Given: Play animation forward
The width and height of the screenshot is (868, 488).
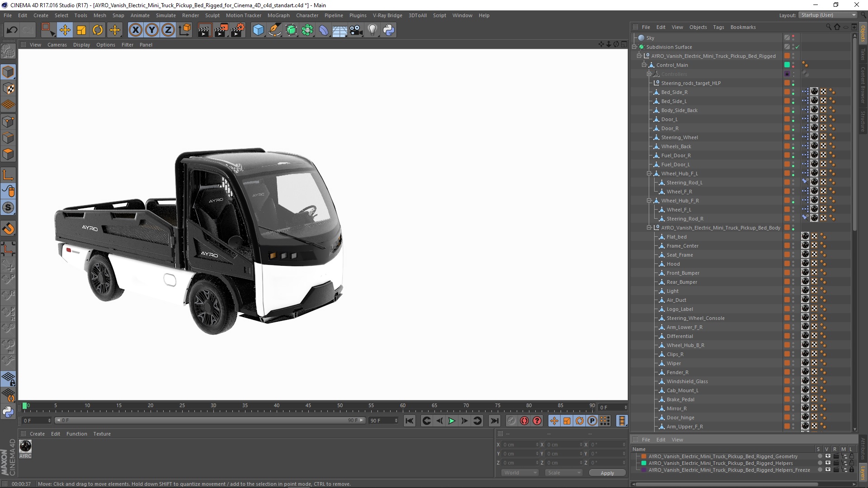Looking at the screenshot, I should 452,421.
